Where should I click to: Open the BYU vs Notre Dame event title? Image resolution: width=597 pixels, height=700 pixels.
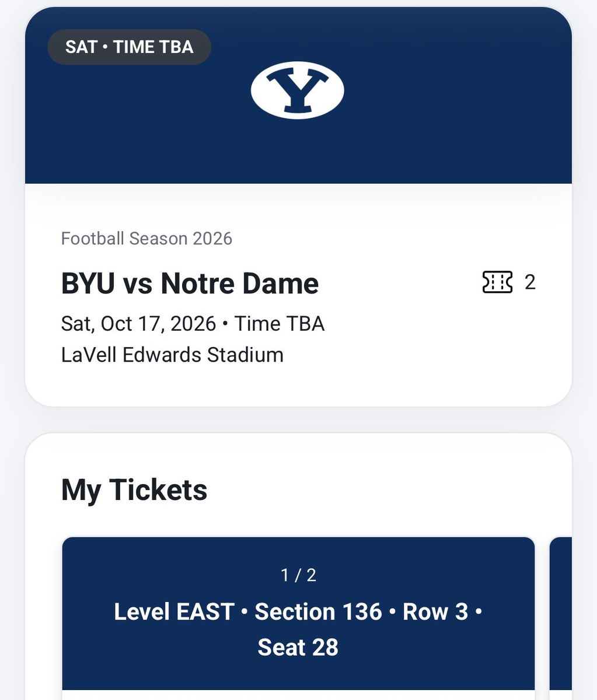click(x=190, y=283)
